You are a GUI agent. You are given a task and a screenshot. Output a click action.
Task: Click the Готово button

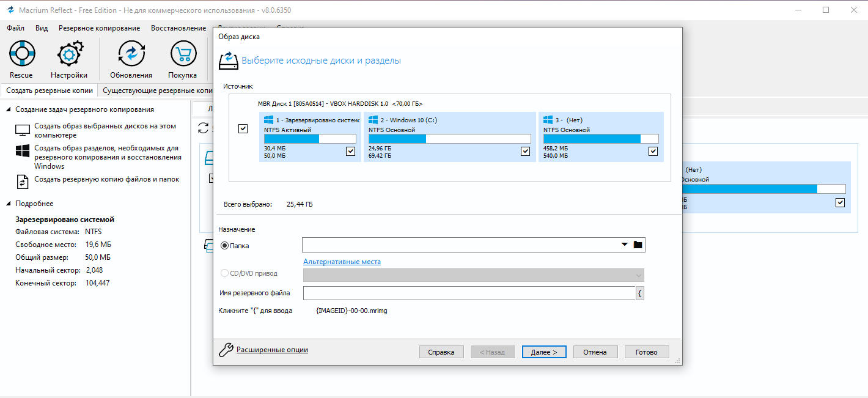point(646,352)
